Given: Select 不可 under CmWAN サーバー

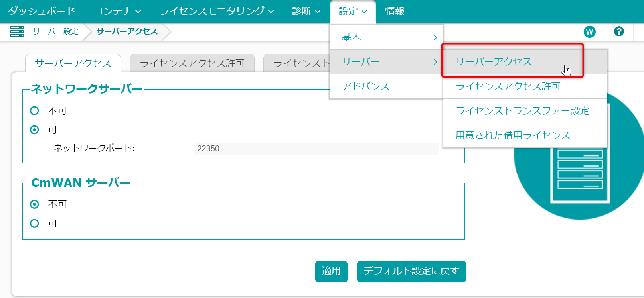Looking at the screenshot, I should pyautogui.click(x=35, y=204).
